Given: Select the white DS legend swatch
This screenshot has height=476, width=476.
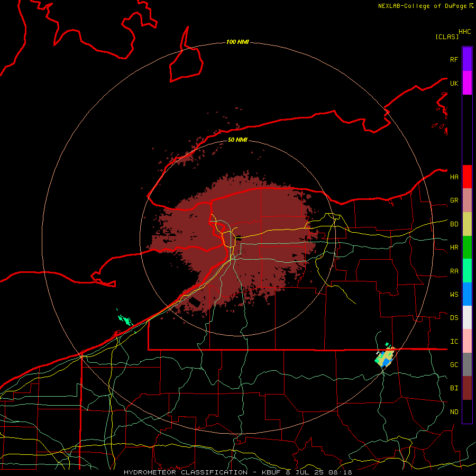Looking at the screenshot, I should (x=467, y=317).
